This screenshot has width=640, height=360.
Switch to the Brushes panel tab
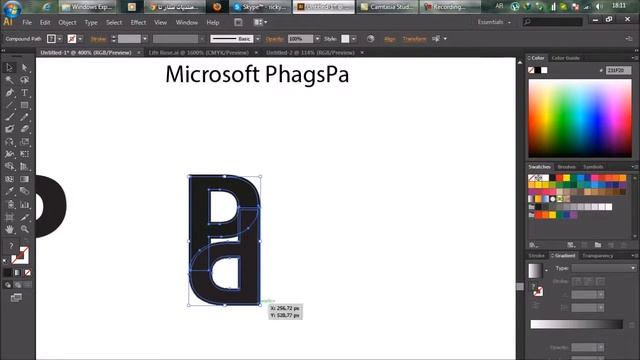567,167
